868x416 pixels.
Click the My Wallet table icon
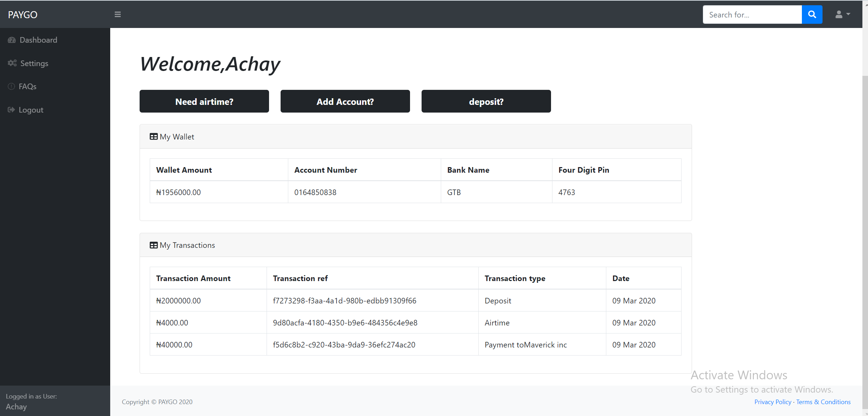pyautogui.click(x=154, y=137)
